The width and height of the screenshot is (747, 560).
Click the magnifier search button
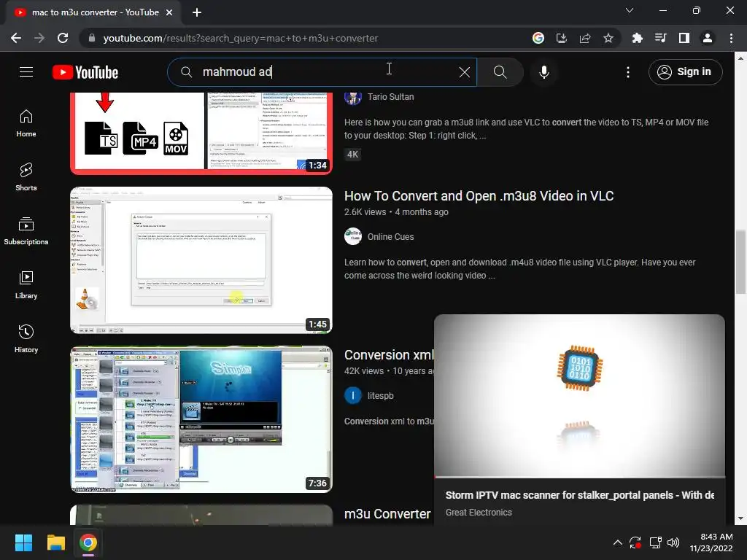[500, 72]
